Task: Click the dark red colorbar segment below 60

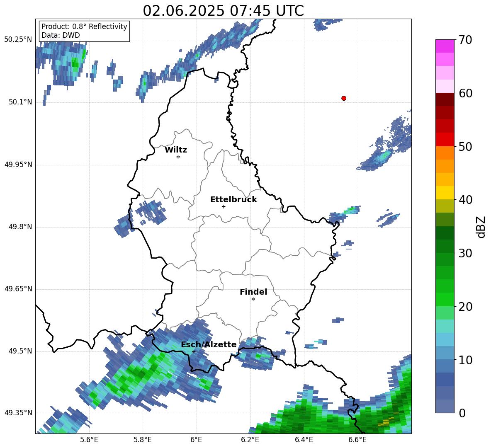Action: (445, 99)
